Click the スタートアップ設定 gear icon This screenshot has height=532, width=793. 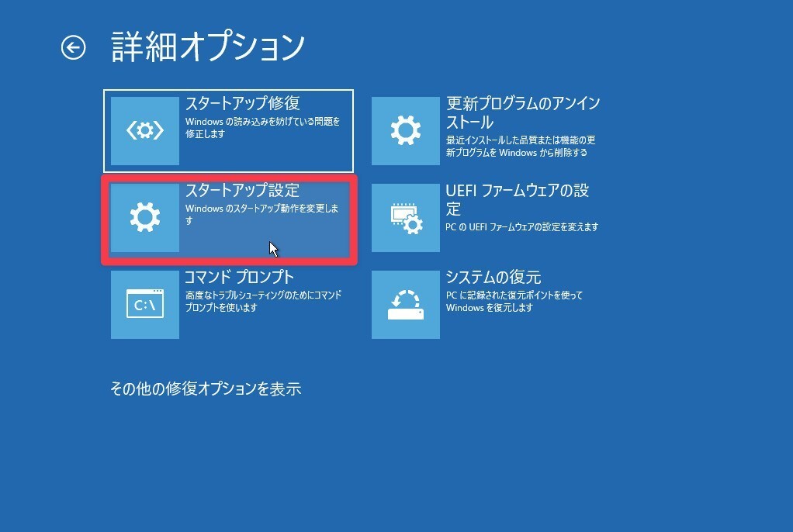(144, 217)
